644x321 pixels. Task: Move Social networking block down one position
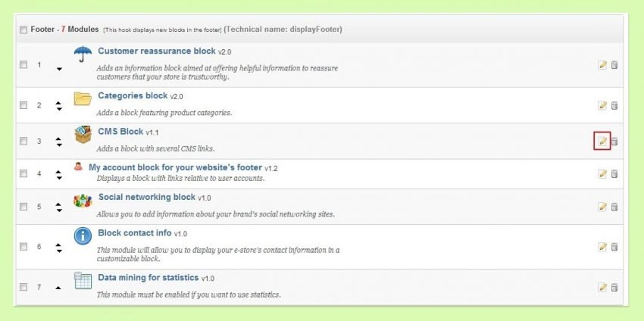[59, 210]
